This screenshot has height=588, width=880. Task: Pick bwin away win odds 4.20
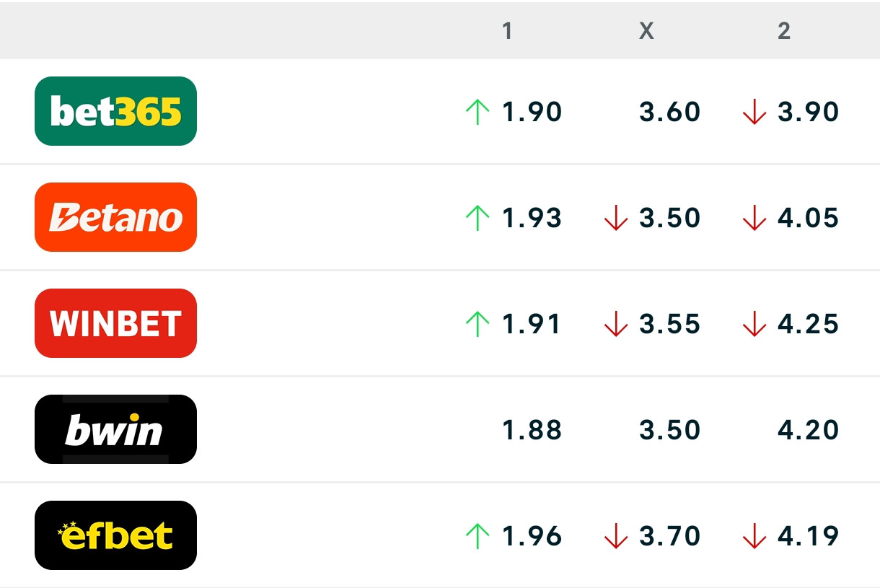(808, 430)
